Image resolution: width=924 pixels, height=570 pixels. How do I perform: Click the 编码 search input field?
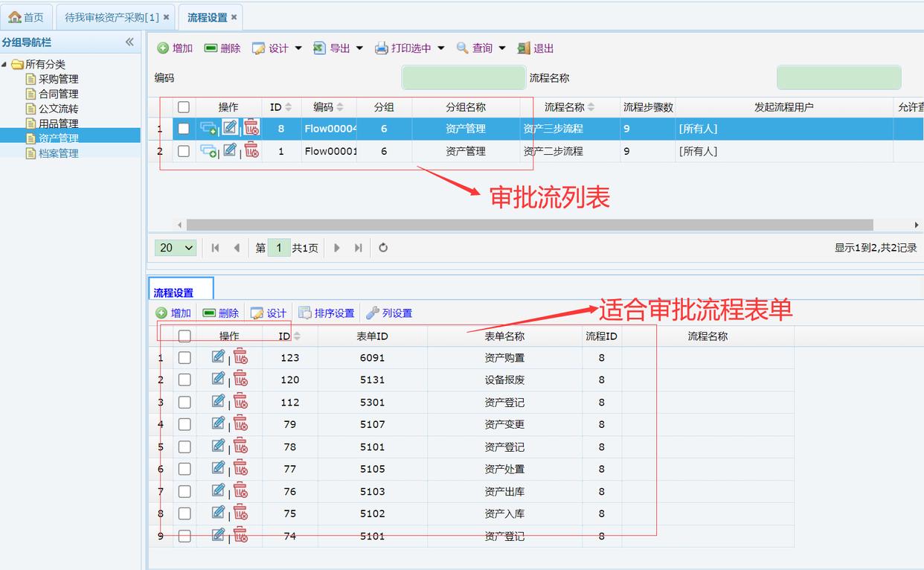click(463, 77)
